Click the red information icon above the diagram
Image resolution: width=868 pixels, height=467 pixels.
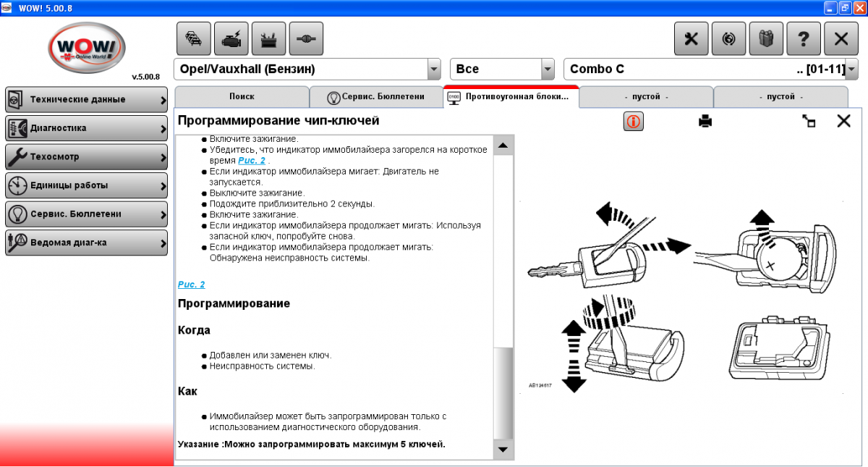[634, 122]
